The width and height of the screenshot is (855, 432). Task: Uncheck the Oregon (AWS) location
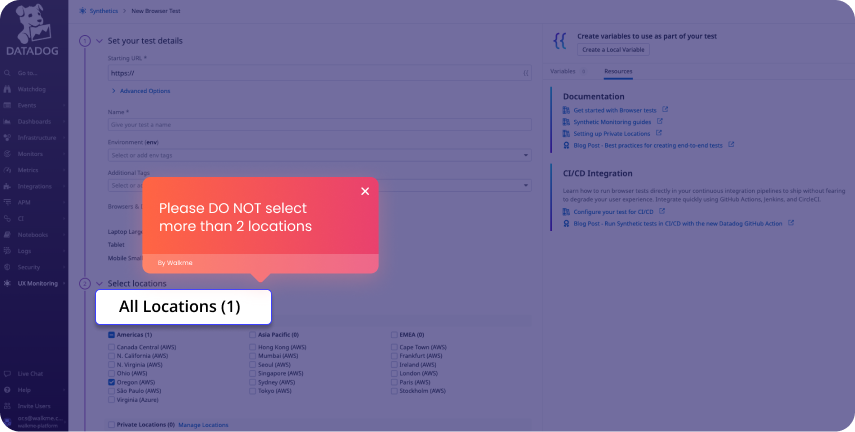coord(112,382)
